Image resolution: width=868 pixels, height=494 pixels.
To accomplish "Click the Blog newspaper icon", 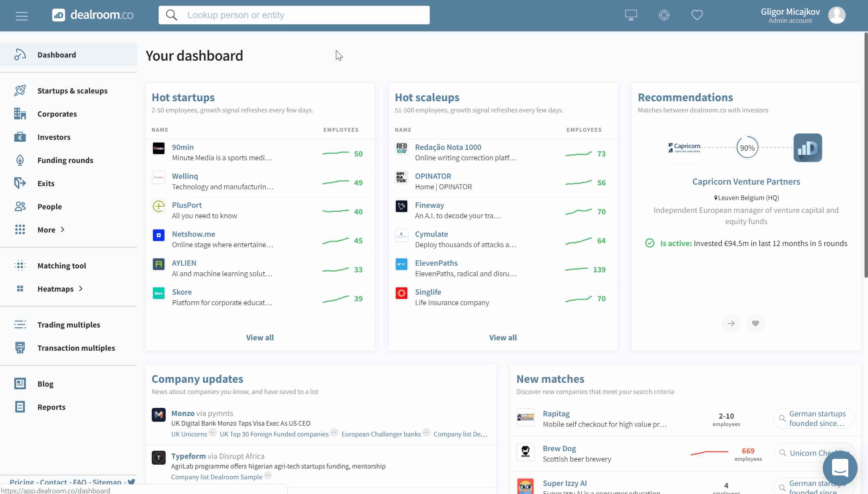I will tap(20, 384).
